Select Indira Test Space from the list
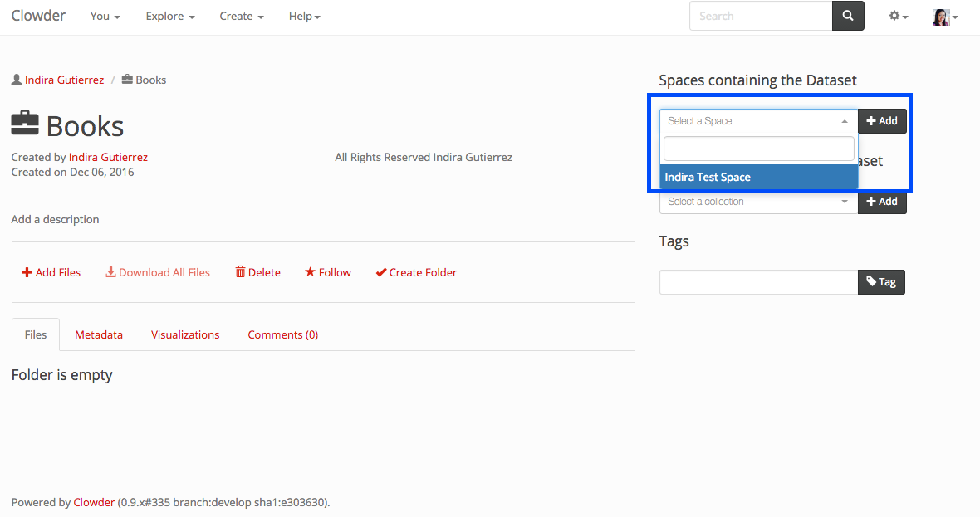The width and height of the screenshot is (980, 517). point(758,177)
